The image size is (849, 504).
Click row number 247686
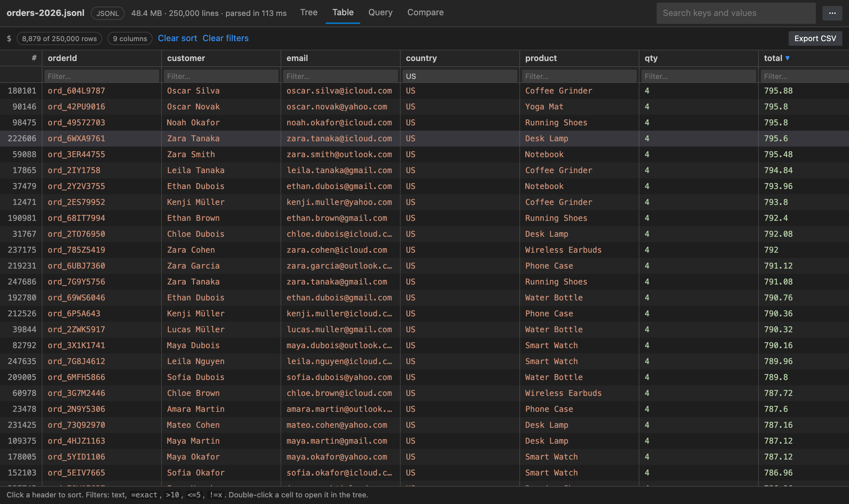22,282
